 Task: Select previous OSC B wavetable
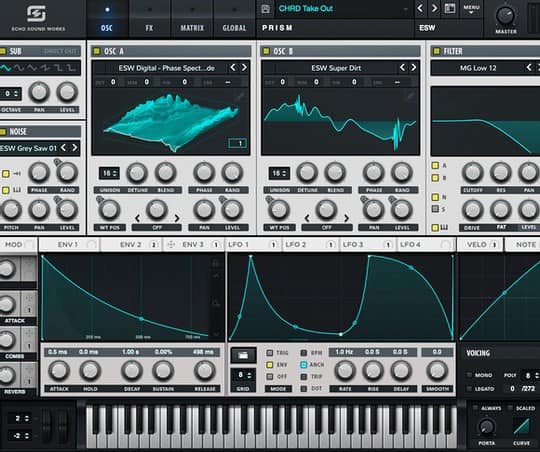(402, 68)
